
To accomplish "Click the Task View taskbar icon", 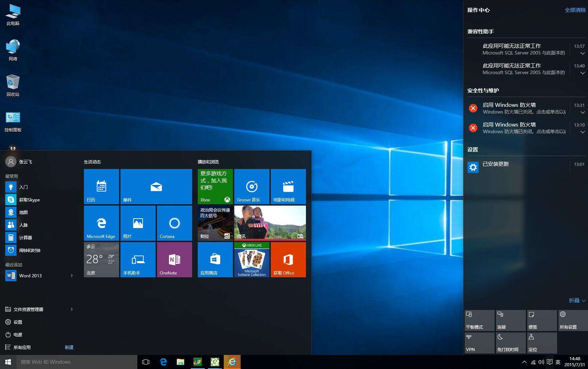I will tap(146, 362).
